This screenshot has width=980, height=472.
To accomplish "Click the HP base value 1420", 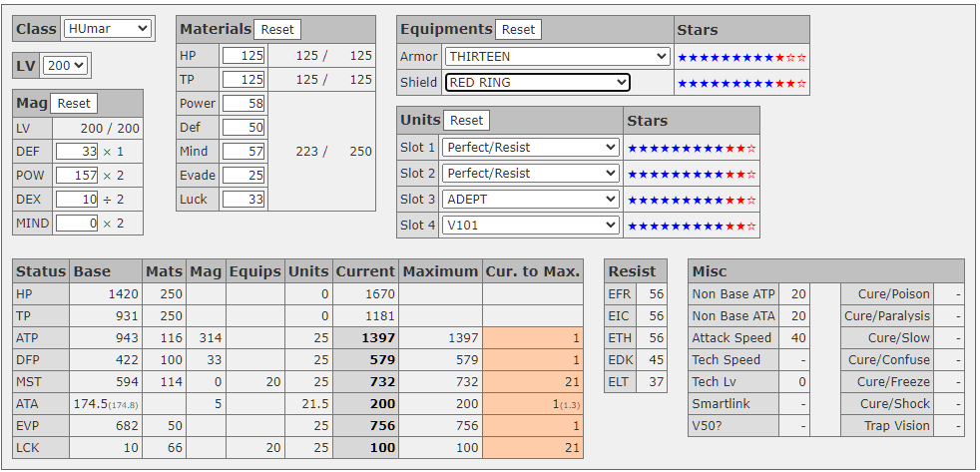I will [123, 294].
